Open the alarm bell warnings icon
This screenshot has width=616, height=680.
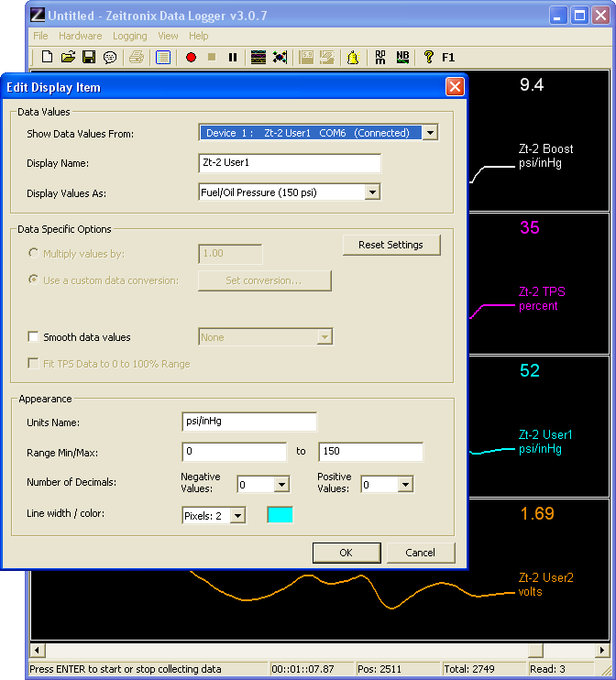(354, 57)
